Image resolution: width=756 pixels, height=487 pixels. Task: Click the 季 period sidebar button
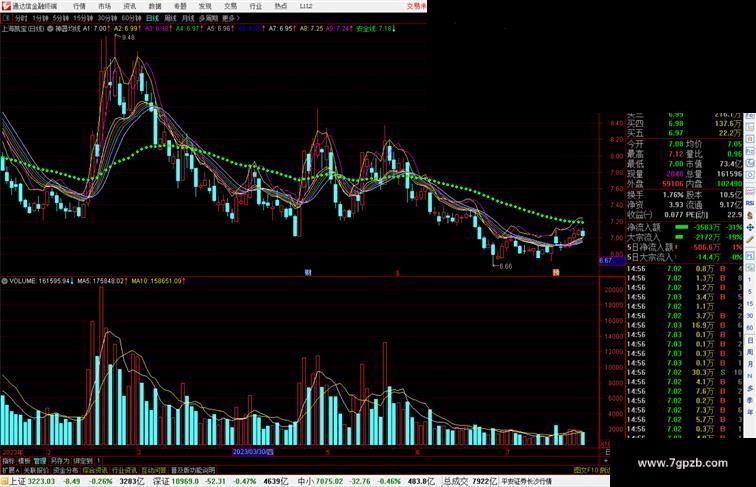(x=750, y=400)
